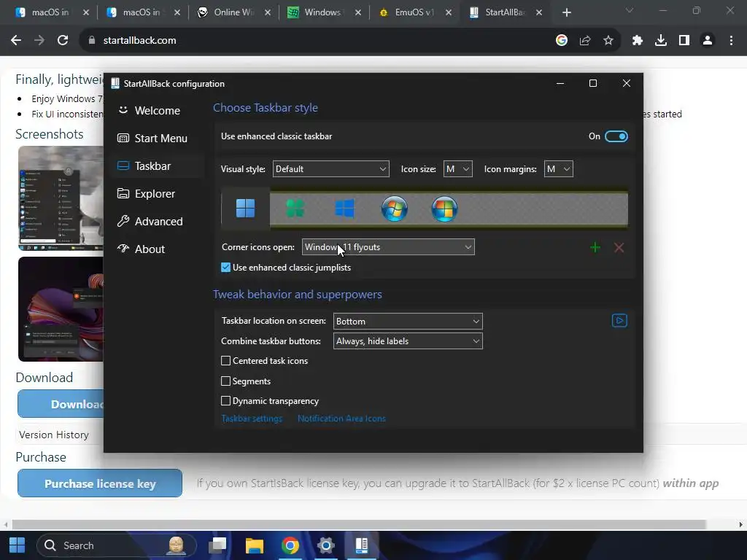747x560 pixels.
Task: Open the Icon margins dropdown
Action: (558, 169)
